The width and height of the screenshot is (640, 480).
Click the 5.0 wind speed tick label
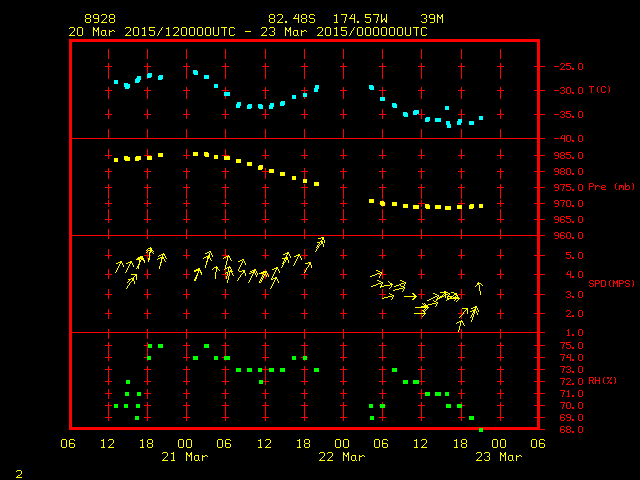(x=574, y=256)
